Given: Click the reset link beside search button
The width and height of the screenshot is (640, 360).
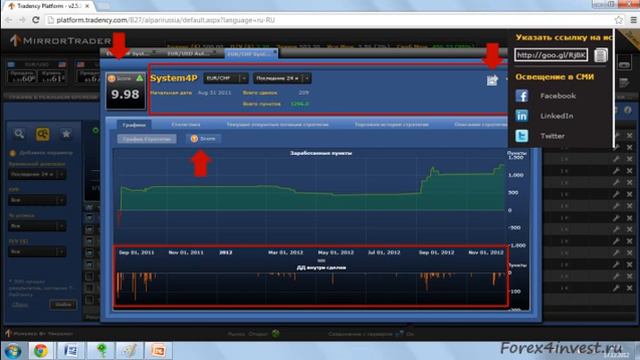Looking at the screenshot, I should point(20,304).
